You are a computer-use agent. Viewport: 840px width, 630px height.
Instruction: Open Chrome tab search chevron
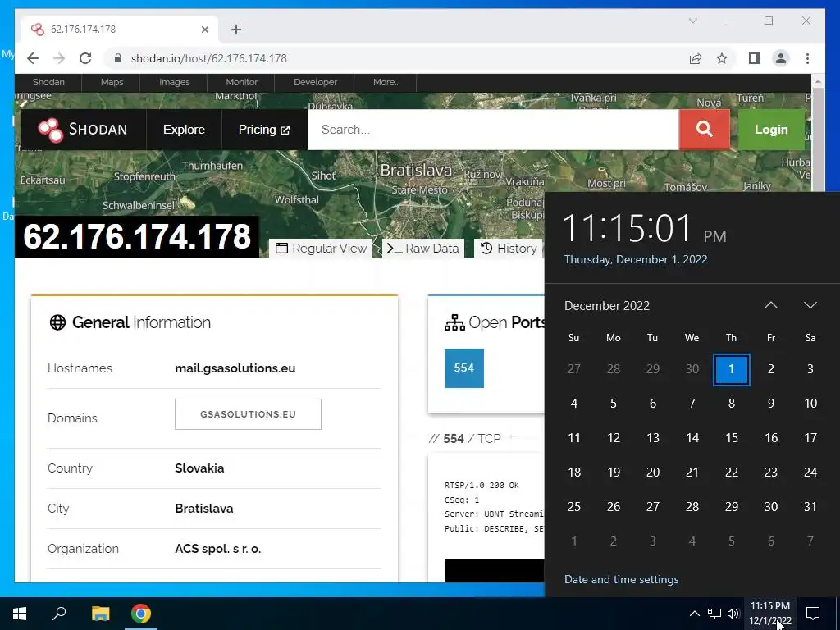pos(692,21)
